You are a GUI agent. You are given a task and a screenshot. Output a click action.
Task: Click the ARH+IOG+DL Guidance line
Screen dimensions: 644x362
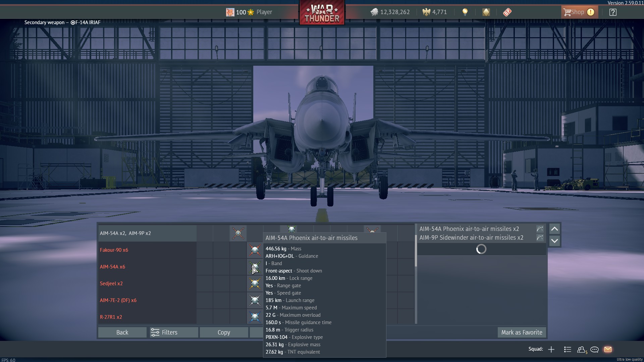click(292, 256)
